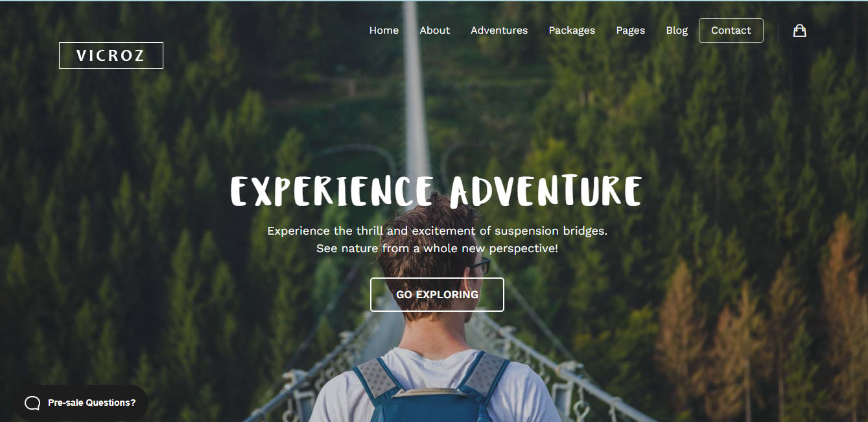The height and width of the screenshot is (422, 868).
Task: Click the light blue loading bar at page top
Action: click(434, 1)
